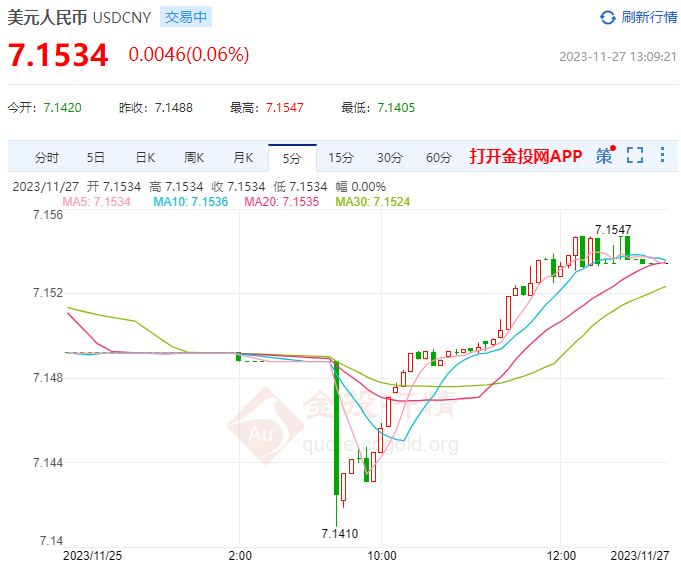Click the MA5 indicator label
Image resolution: width=681 pixels, height=562 pixels.
pos(96,202)
